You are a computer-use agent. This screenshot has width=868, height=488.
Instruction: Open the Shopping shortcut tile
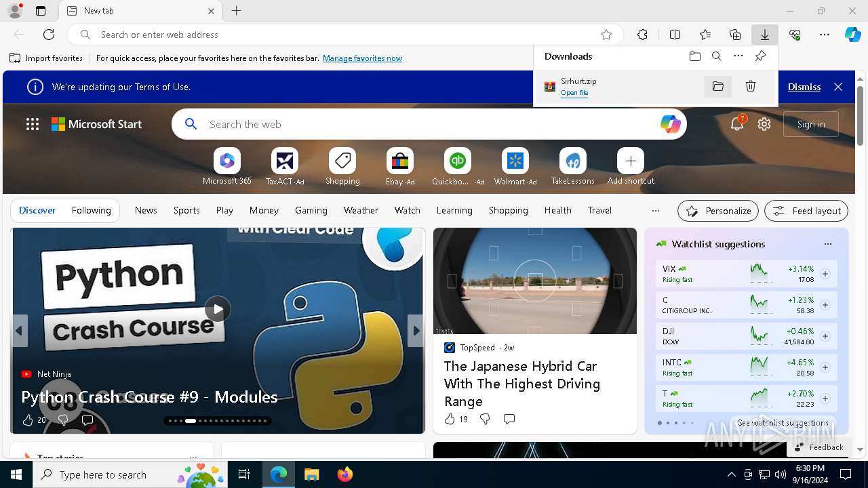(342, 167)
